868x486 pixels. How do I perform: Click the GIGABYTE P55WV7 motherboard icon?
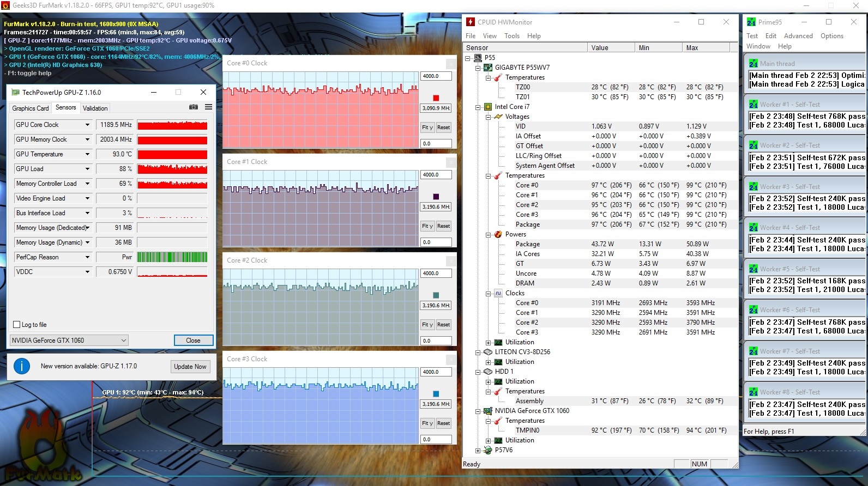point(488,68)
